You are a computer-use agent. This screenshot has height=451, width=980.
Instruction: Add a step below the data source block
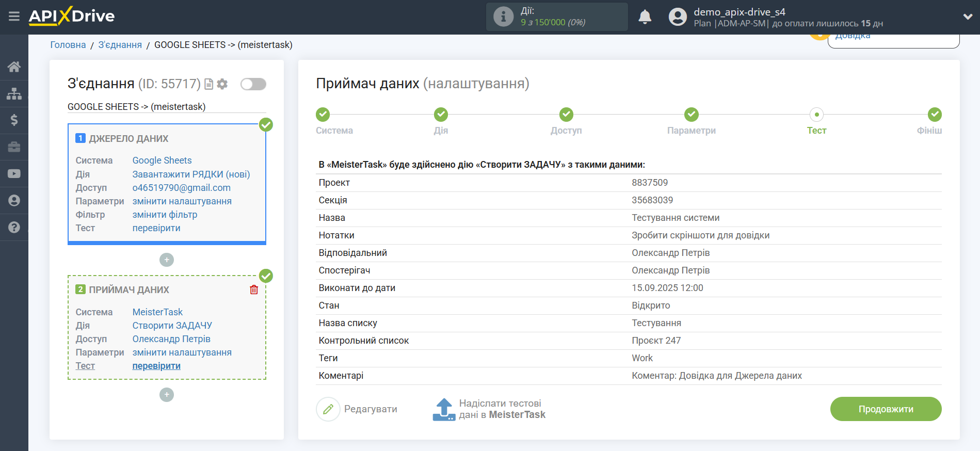click(x=167, y=260)
